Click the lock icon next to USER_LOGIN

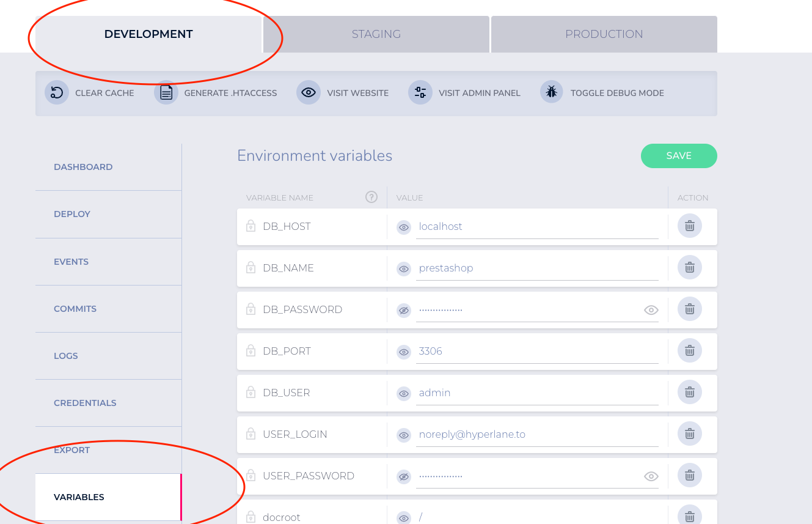251,434
